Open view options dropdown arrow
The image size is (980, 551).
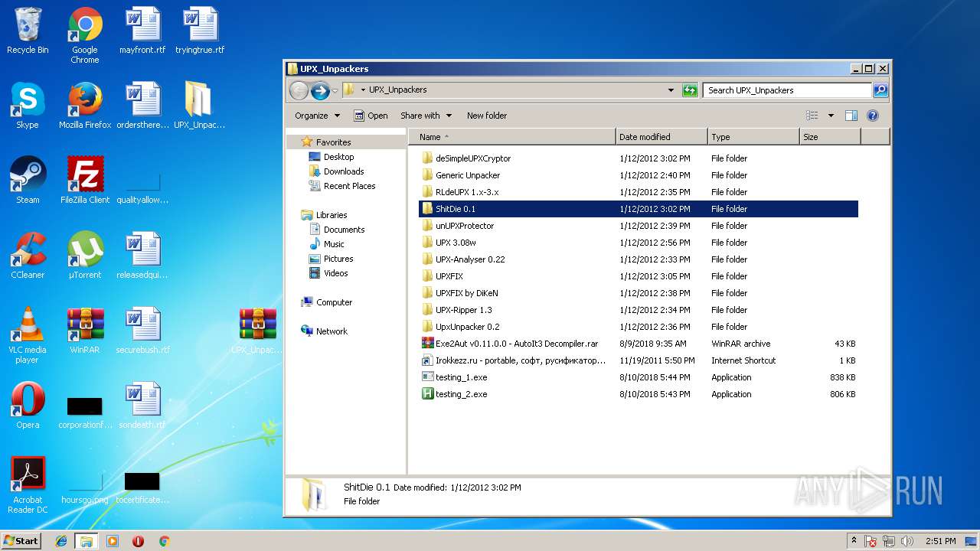tap(831, 116)
